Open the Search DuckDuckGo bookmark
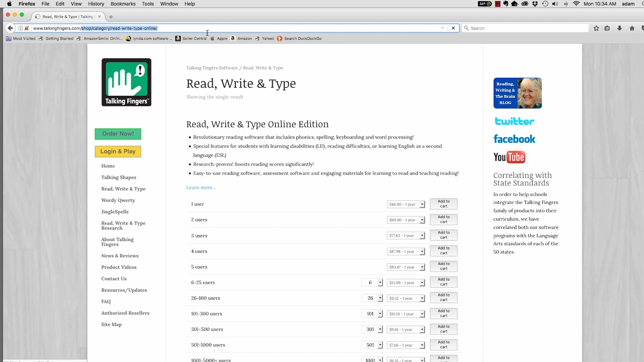The height and width of the screenshot is (362, 644). (299, 39)
